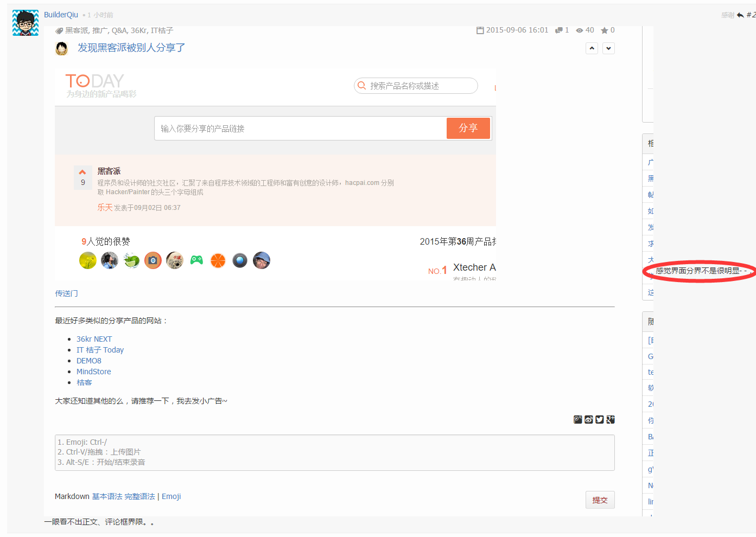This screenshot has width=756, height=537.
Task: Open the 基本语法 Markdown link
Action: click(x=107, y=496)
